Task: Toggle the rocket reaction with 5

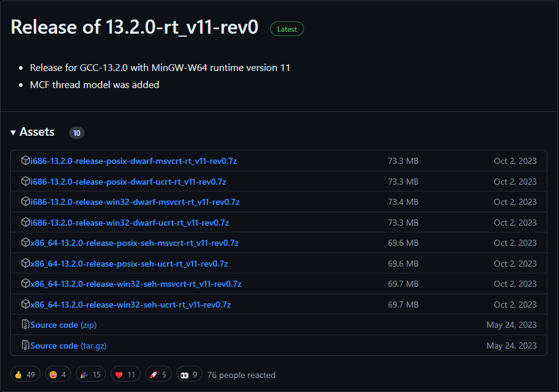Action: (158, 374)
